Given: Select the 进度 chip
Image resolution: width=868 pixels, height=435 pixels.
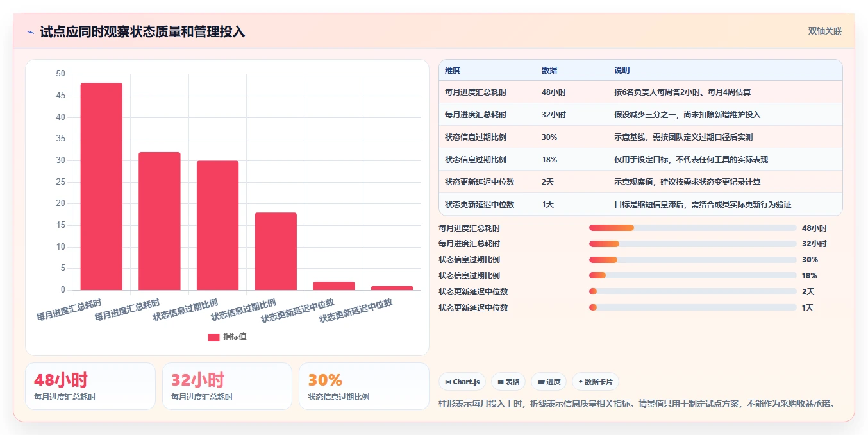Looking at the screenshot, I should pyautogui.click(x=549, y=382).
